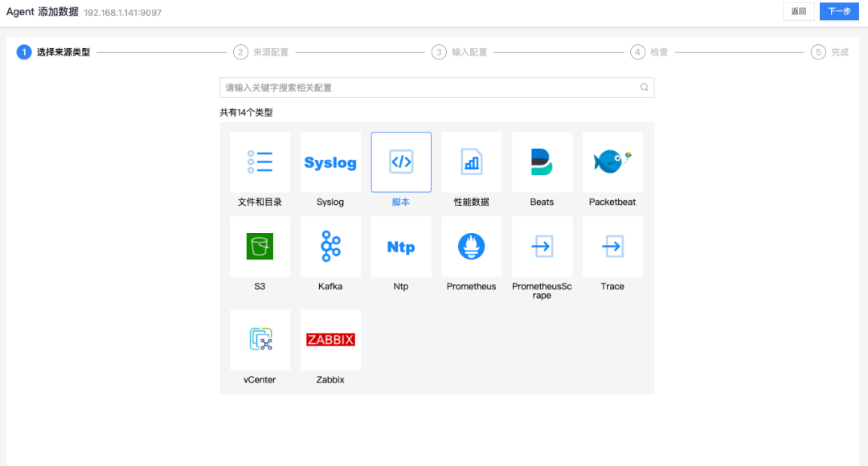Select the Beats source icon
The width and height of the screenshot is (868, 466).
(542, 162)
